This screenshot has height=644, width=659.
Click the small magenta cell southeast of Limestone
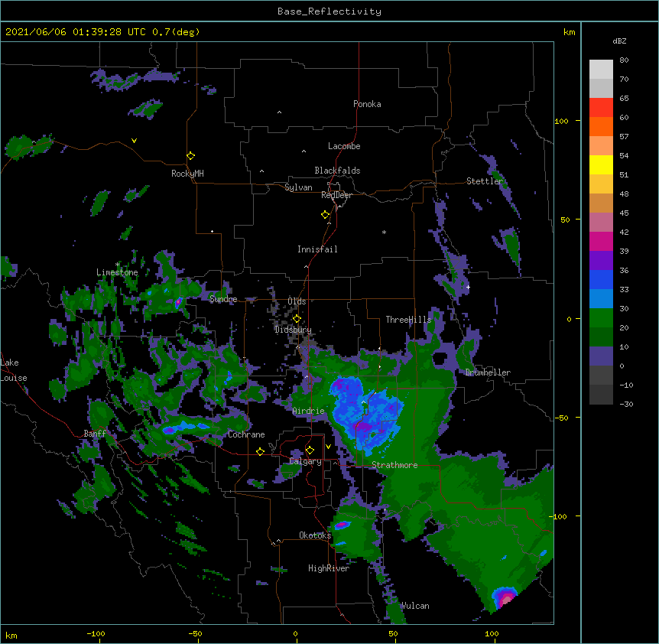(x=178, y=302)
